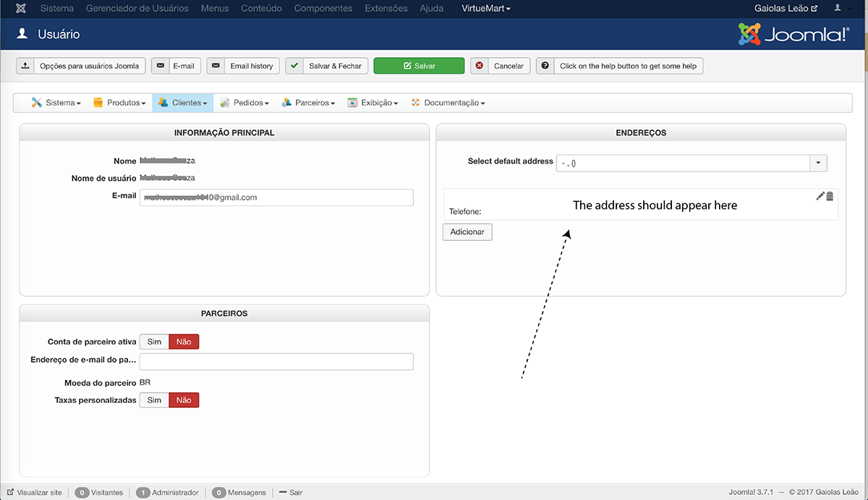This screenshot has height=500, width=868.
Task: Click the user silhouette icon beside Usuário title
Action: click(22, 34)
